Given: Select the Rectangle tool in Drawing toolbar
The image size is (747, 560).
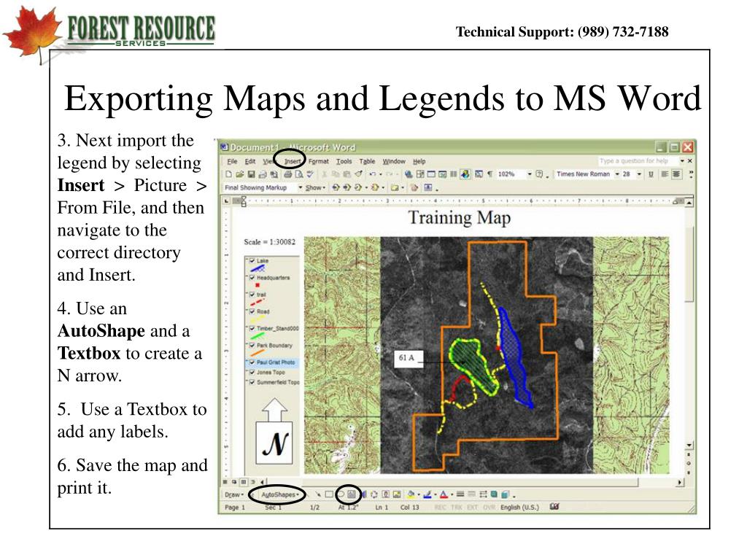Looking at the screenshot, I should click(x=329, y=494).
